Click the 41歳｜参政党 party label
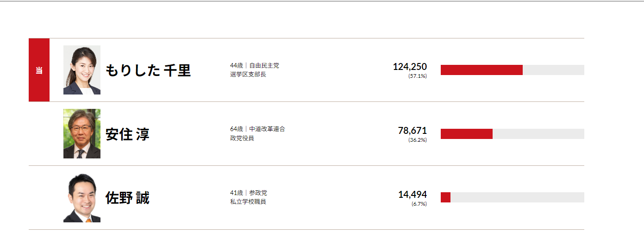 coord(249,193)
